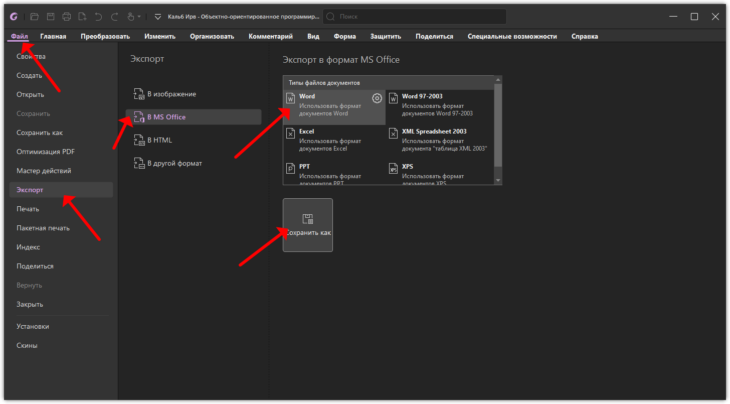
Task: Switch to the Защитить tab
Action: pyautogui.click(x=386, y=36)
